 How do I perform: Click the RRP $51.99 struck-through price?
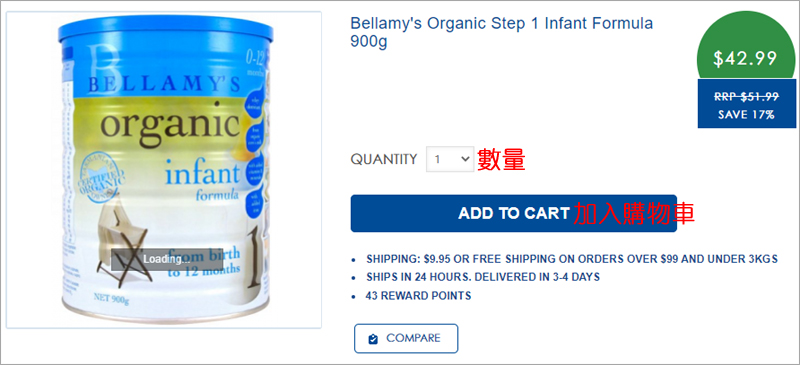746,96
